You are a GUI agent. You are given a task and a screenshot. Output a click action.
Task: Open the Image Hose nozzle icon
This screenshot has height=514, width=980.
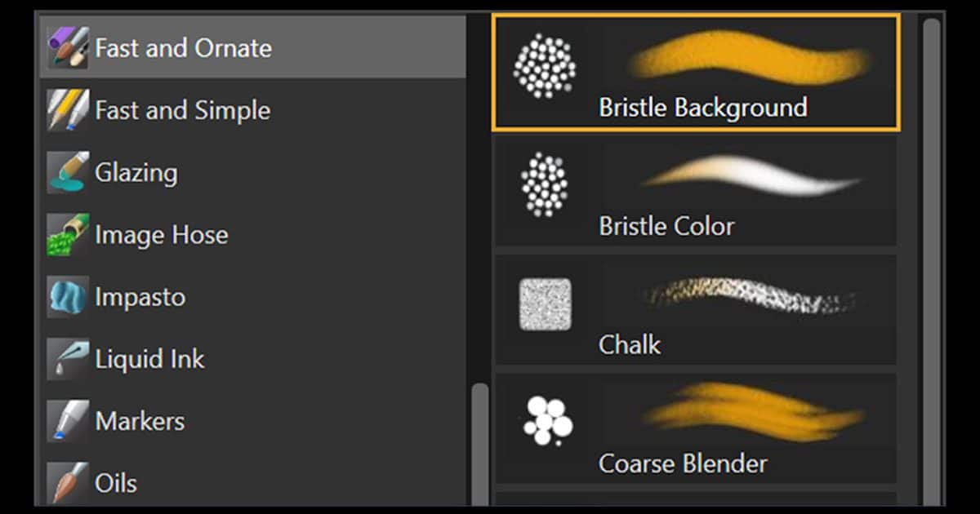point(69,234)
